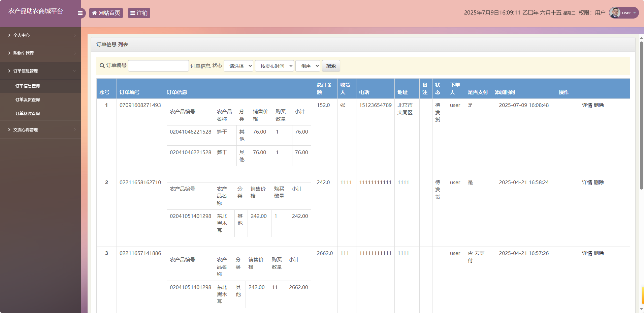Click the search magnifier icon beside 订单编号

102,65
